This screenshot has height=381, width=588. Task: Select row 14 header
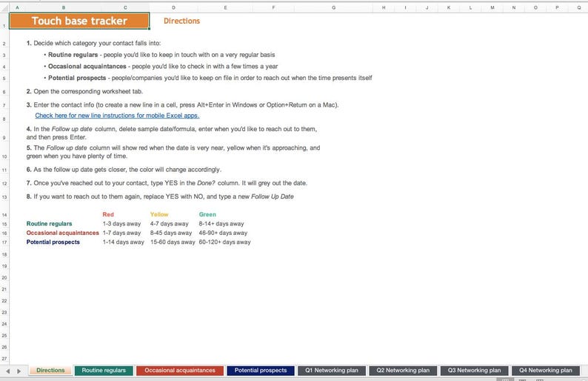(x=4, y=215)
